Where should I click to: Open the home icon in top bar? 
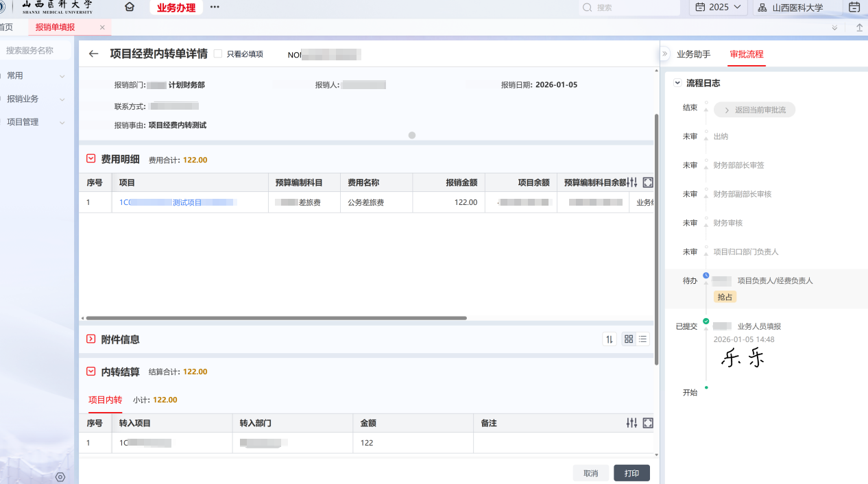pyautogui.click(x=130, y=7)
